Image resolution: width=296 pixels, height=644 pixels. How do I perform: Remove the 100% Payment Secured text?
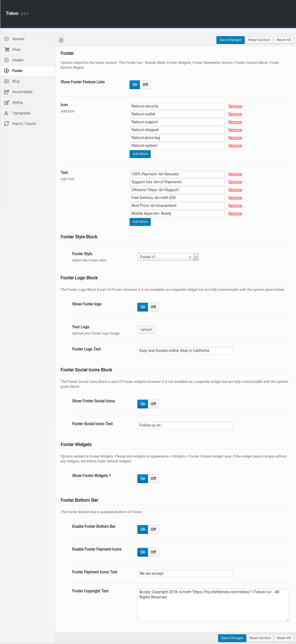pos(235,174)
